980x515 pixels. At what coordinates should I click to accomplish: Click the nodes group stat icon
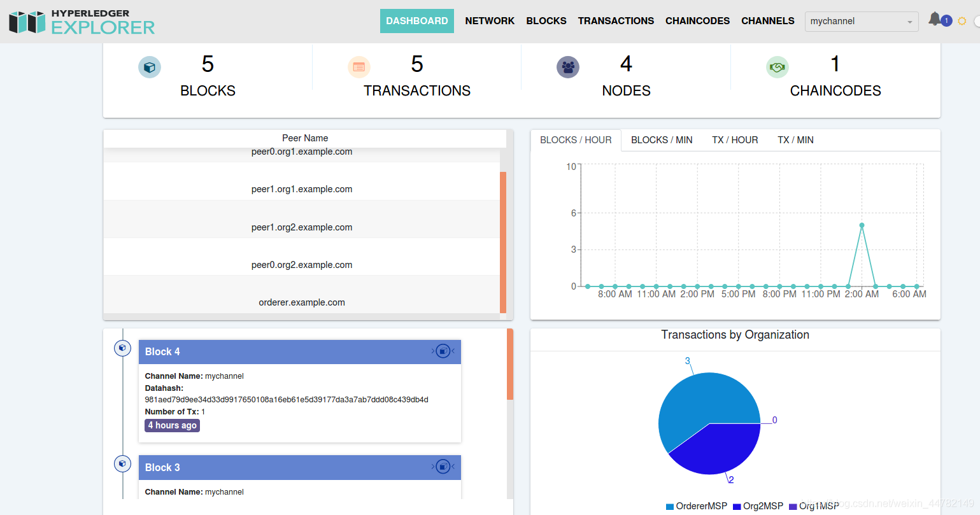click(568, 67)
